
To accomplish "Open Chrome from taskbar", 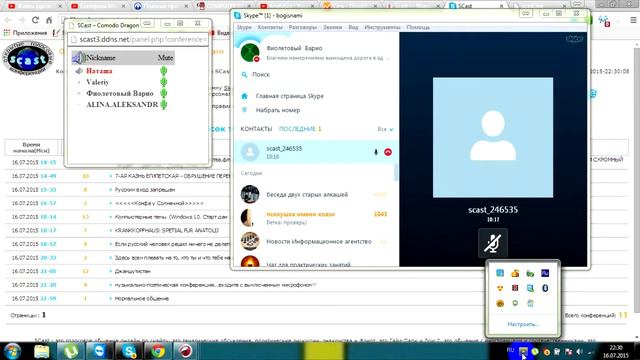I will pos(158,351).
